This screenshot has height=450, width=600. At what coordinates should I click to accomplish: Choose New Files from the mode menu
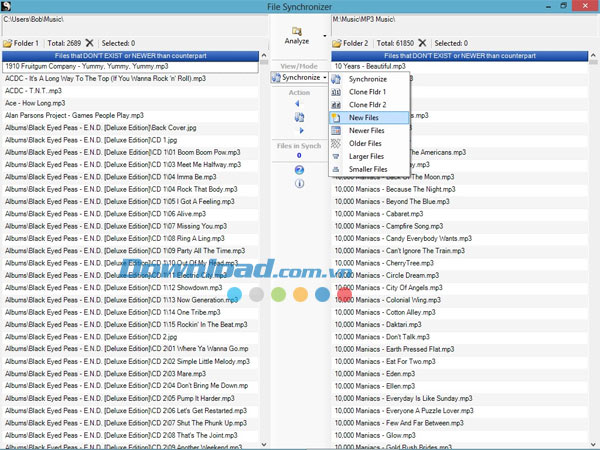[367, 118]
